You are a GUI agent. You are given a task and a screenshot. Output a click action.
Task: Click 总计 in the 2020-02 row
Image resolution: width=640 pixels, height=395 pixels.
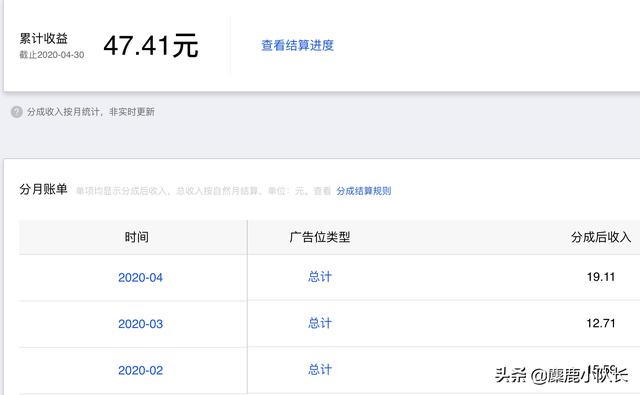[320, 370]
